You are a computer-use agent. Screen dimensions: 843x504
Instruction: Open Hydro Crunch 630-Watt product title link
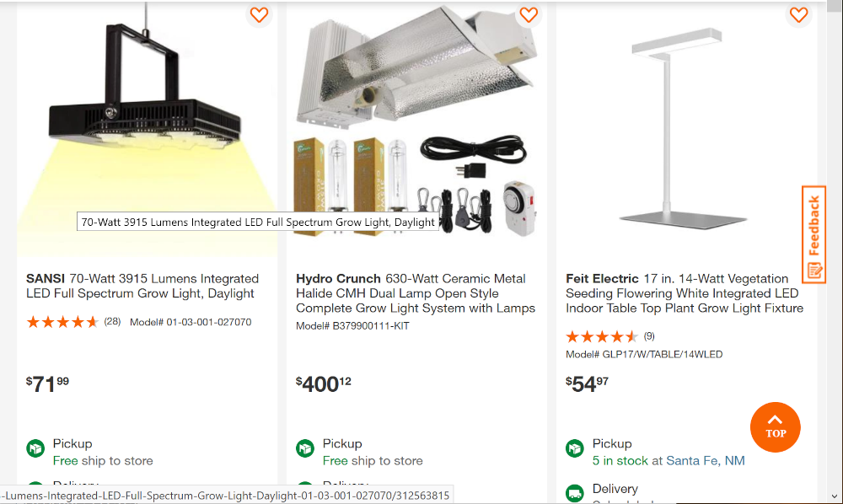tap(416, 293)
